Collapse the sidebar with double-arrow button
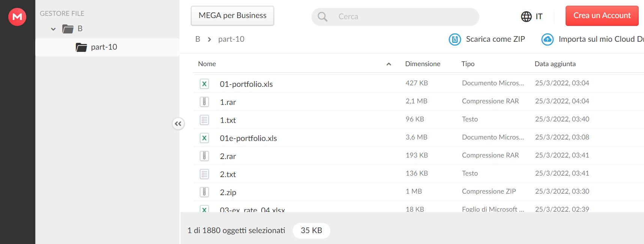The width and height of the screenshot is (644, 244). coord(178,124)
